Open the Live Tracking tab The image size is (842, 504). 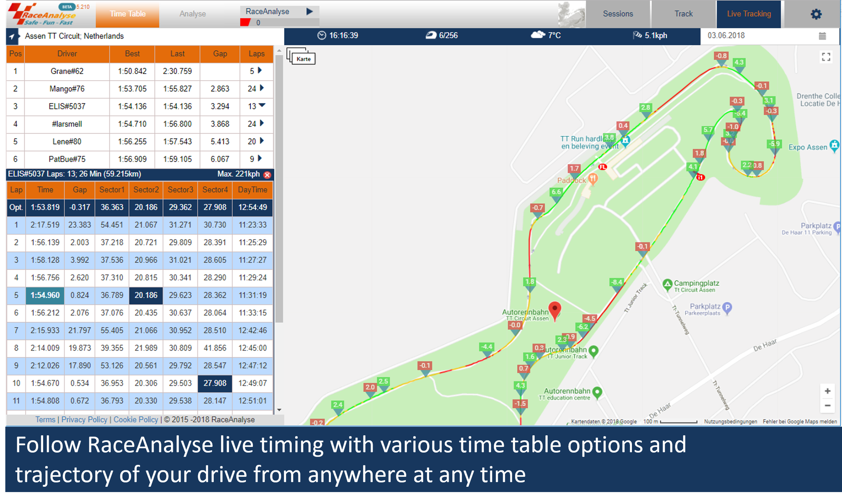click(x=749, y=14)
